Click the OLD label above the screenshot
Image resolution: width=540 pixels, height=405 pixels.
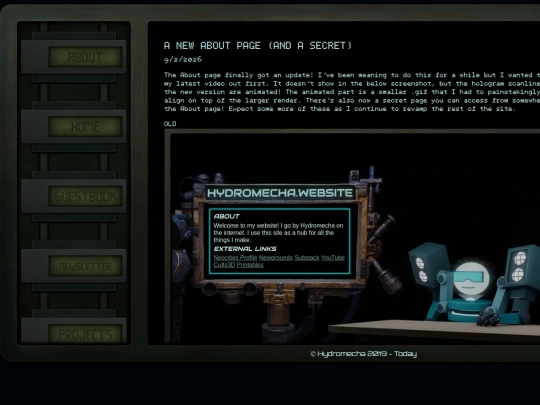[170, 124]
